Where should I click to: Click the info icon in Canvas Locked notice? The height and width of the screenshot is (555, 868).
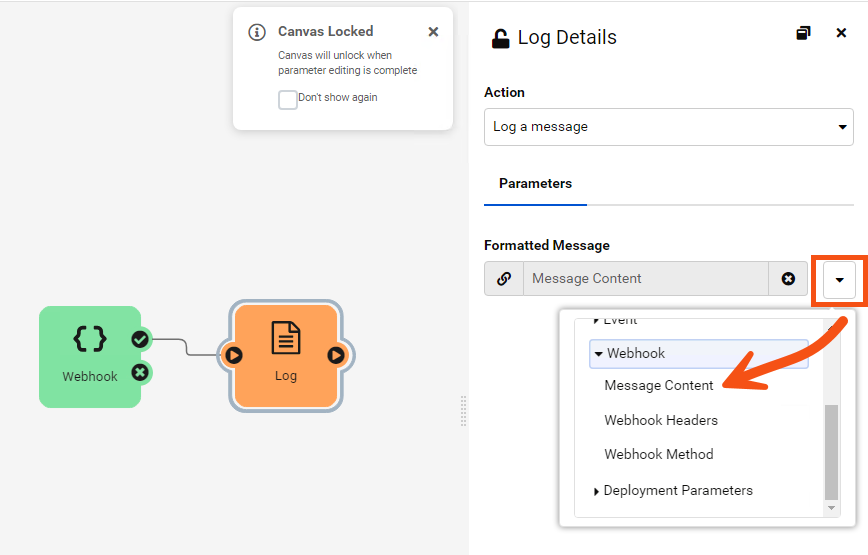(257, 32)
